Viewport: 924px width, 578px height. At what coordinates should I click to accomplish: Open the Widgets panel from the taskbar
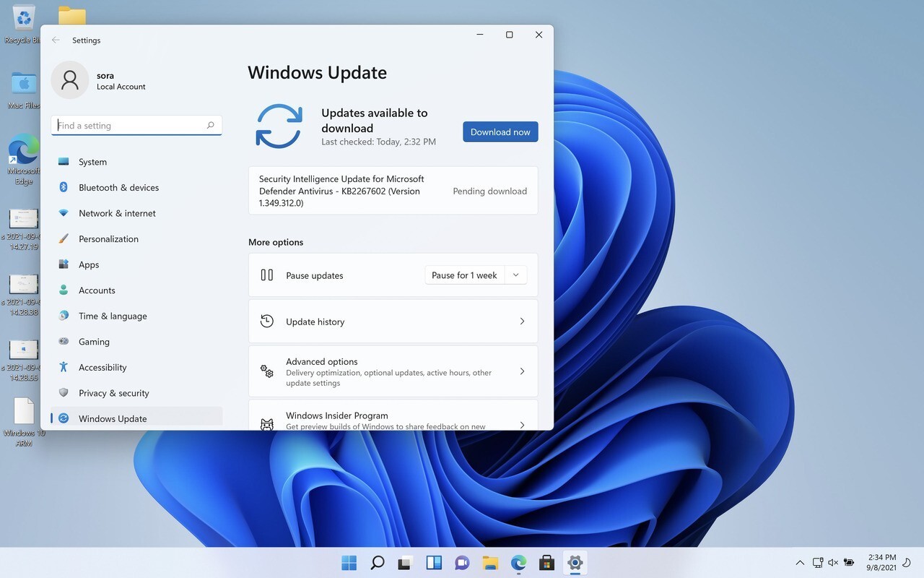(x=434, y=562)
